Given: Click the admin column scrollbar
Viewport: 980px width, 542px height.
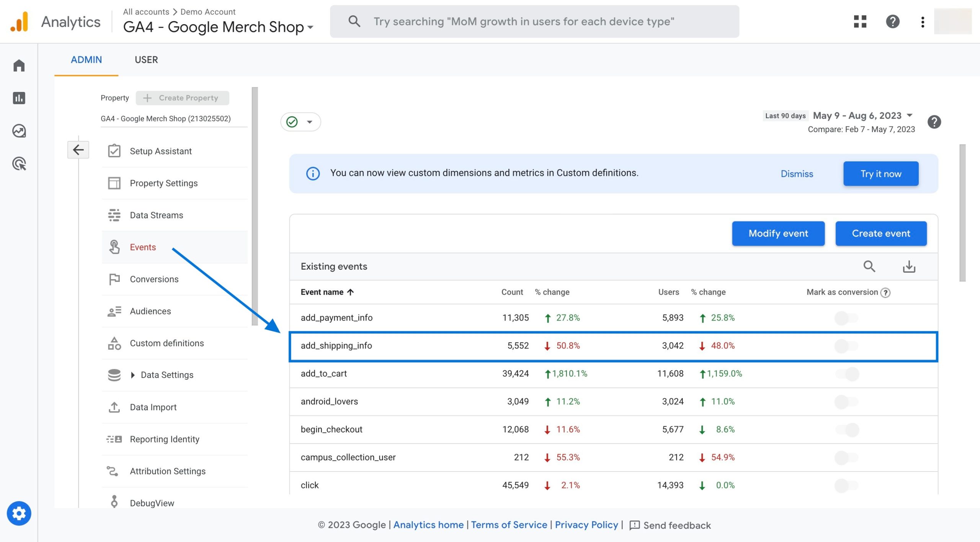Looking at the screenshot, I should 255,206.
